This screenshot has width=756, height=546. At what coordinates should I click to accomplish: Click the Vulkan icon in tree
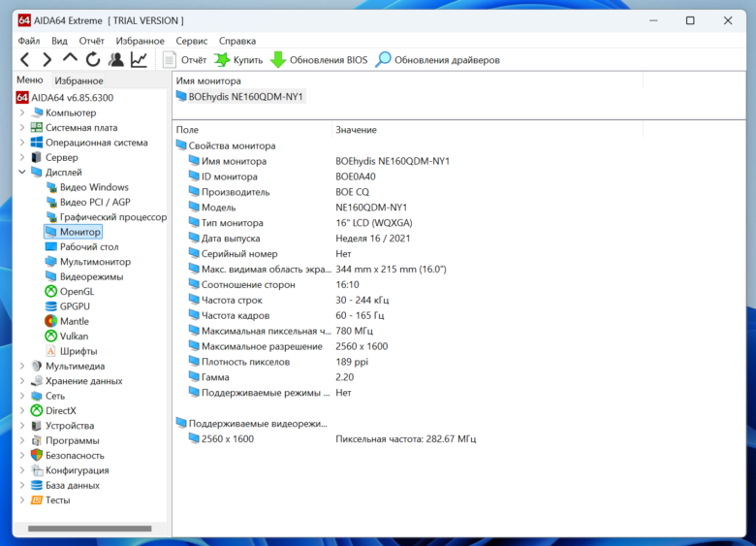click(x=50, y=337)
